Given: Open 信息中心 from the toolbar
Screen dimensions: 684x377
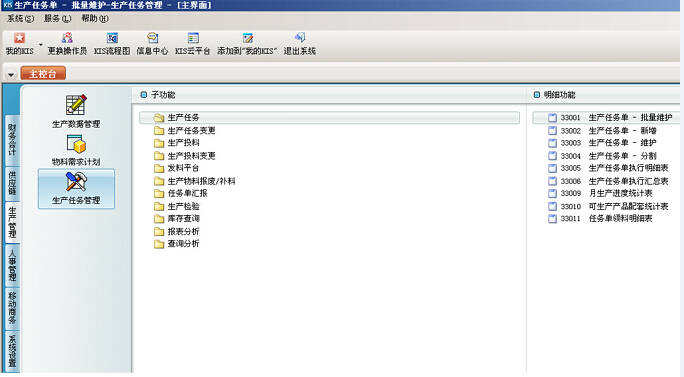Looking at the screenshot, I should [x=152, y=44].
